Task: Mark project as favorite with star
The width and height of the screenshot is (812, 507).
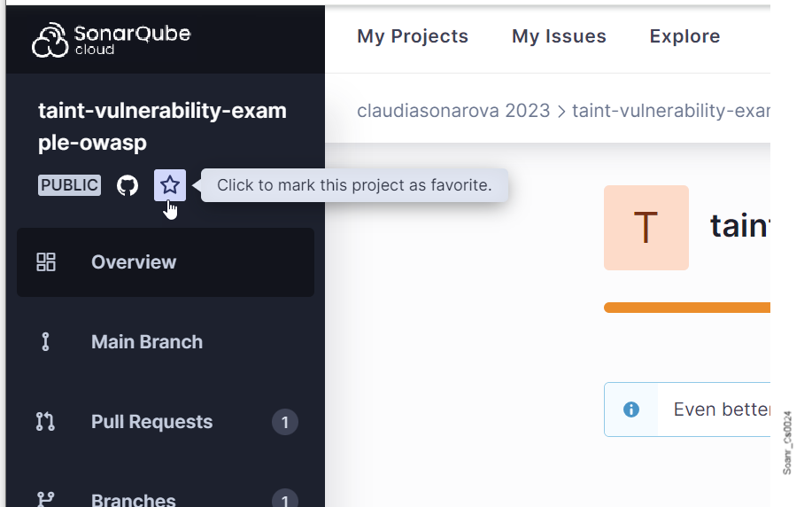Action: (x=170, y=185)
